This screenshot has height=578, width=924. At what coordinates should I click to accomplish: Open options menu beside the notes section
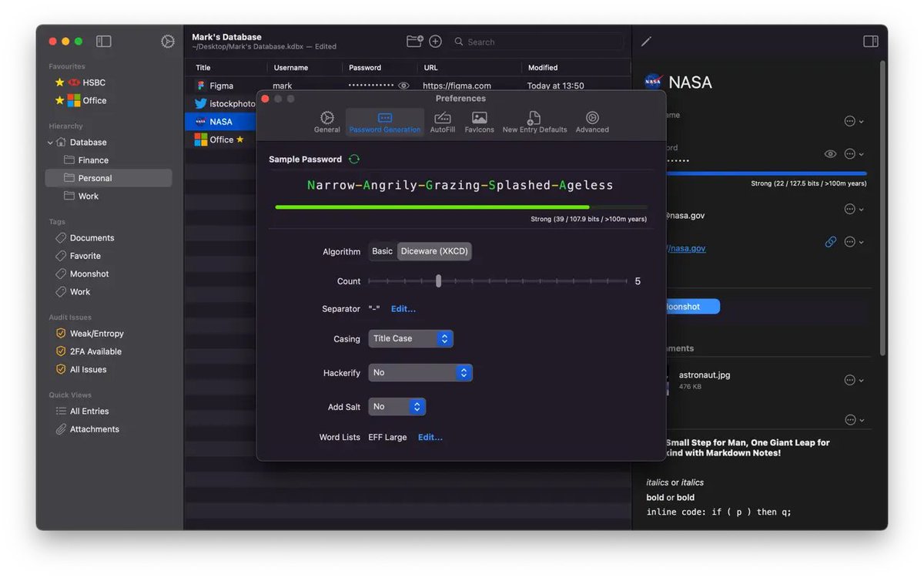tap(854, 420)
